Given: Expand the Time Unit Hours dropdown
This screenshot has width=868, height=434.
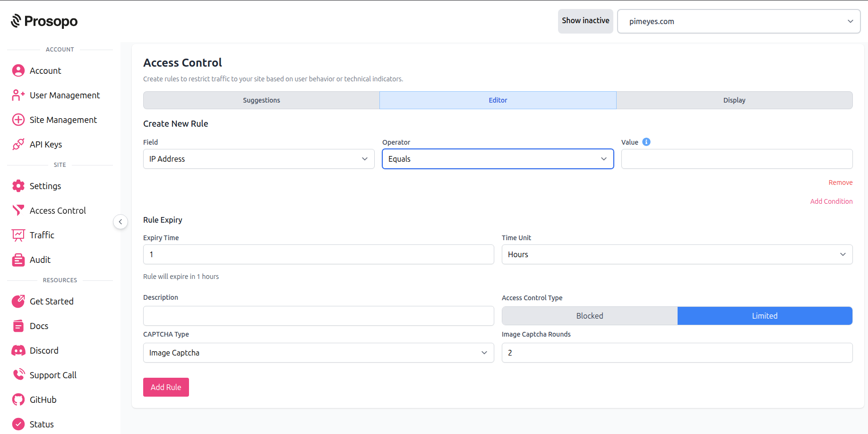Looking at the screenshot, I should pyautogui.click(x=677, y=254).
